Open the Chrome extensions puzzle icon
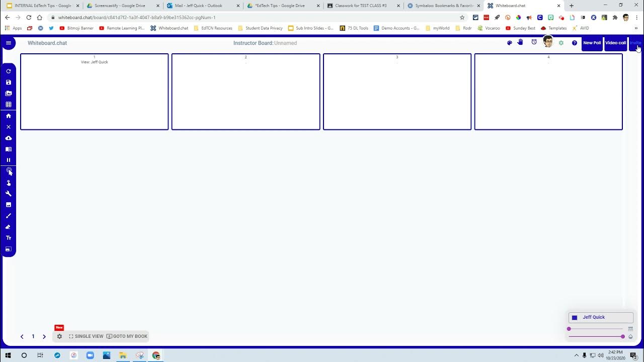 [x=615, y=17]
